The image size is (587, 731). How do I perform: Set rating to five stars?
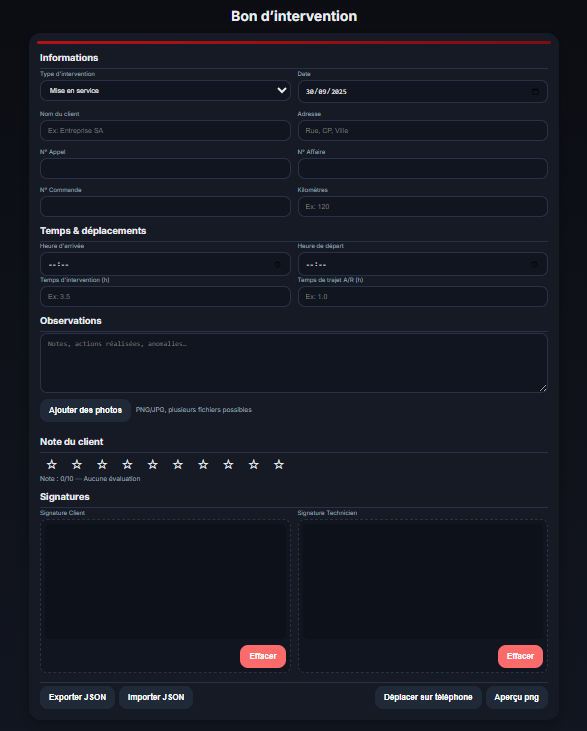pyautogui.click(x=152, y=464)
